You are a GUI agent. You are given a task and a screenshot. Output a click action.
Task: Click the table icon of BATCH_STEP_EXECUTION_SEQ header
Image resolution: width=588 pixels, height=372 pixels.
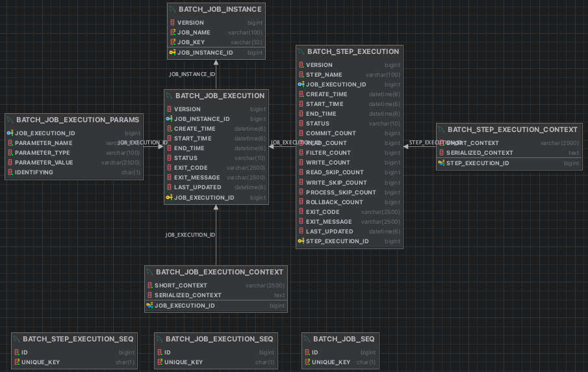click(16, 339)
